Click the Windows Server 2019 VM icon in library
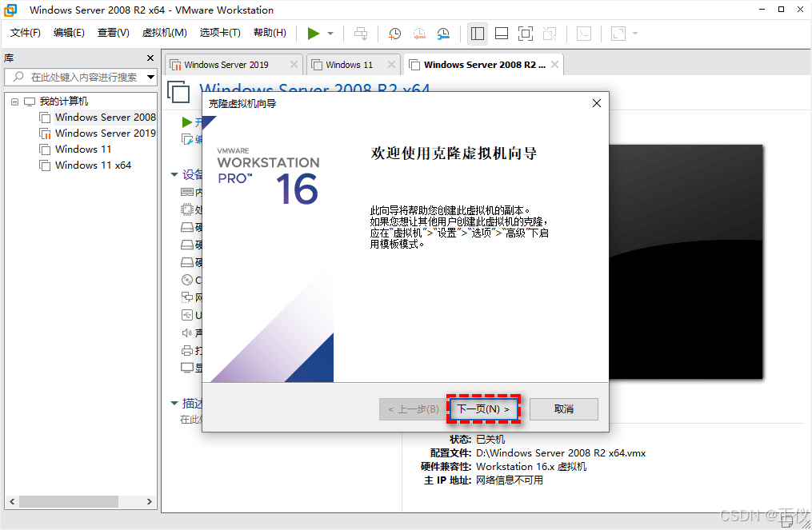 point(45,133)
